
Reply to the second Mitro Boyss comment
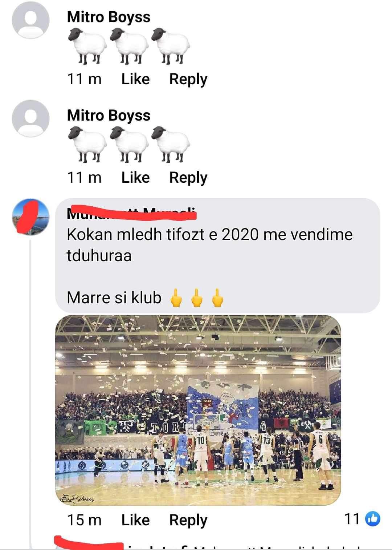pos(188,178)
